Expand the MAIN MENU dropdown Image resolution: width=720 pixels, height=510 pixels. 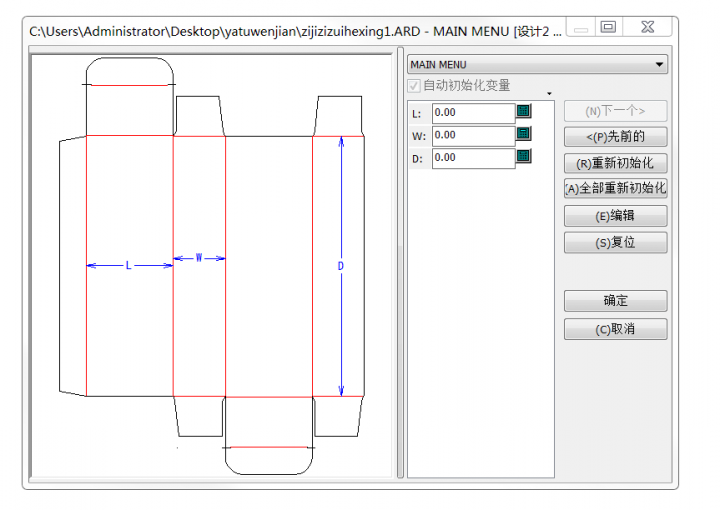pyautogui.click(x=659, y=65)
